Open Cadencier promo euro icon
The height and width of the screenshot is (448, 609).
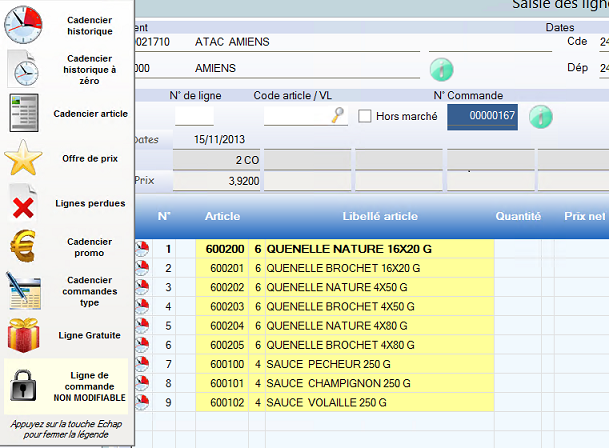click(24, 246)
